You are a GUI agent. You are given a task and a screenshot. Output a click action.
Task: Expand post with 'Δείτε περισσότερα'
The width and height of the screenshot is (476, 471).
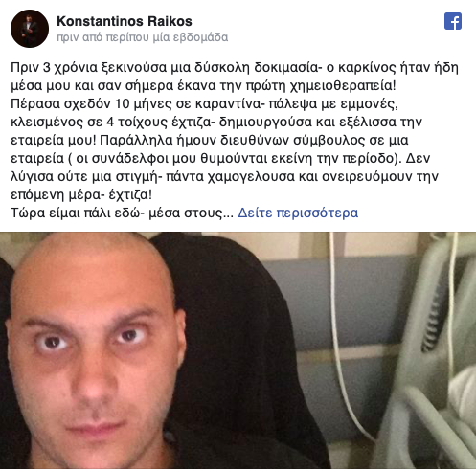click(x=298, y=213)
